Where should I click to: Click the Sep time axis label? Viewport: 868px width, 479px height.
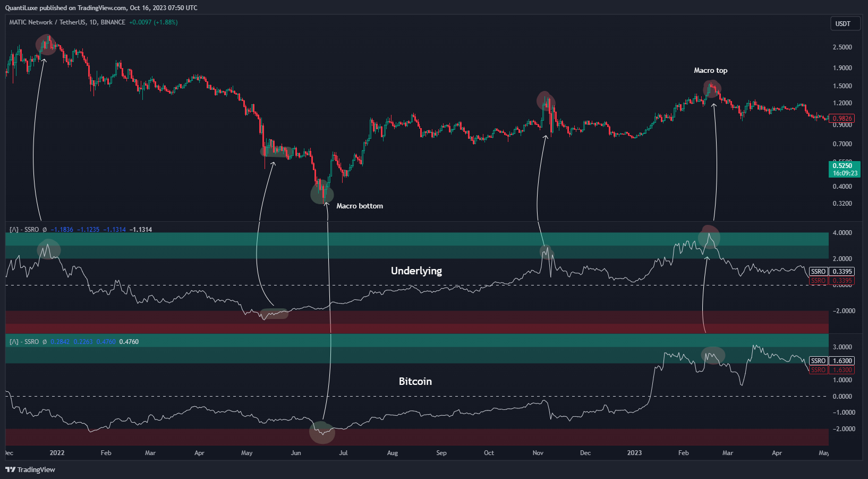click(x=441, y=453)
